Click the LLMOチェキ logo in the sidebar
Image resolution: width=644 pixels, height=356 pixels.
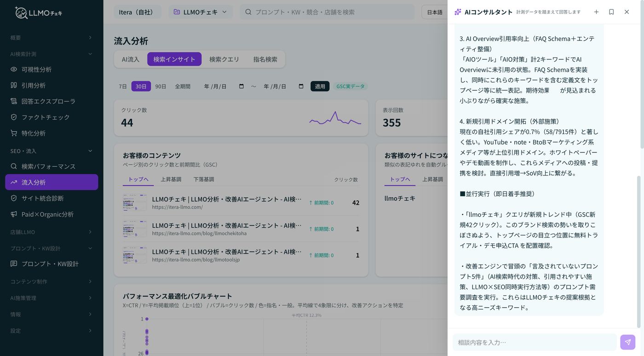pos(39,13)
